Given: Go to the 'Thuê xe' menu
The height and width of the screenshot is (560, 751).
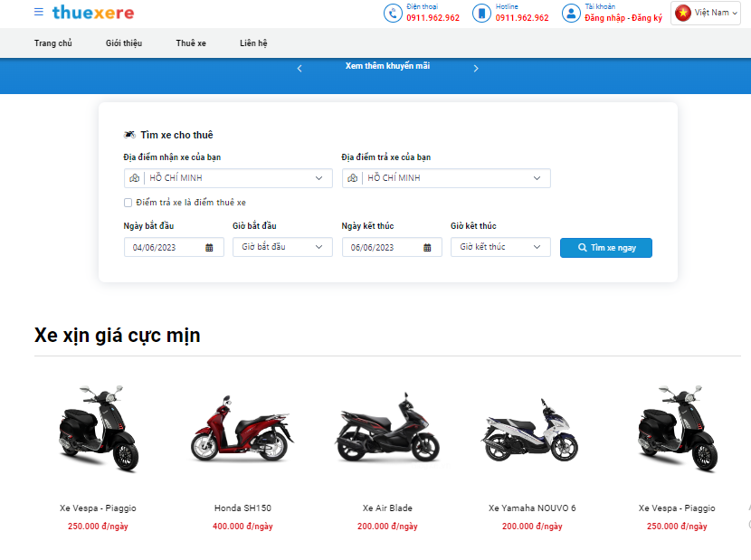Looking at the screenshot, I should [191, 43].
